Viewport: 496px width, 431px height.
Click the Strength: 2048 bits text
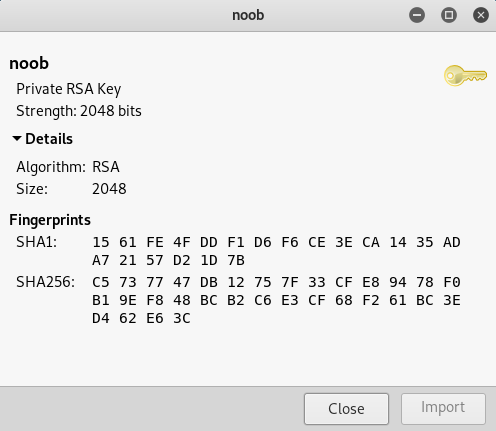(79, 111)
